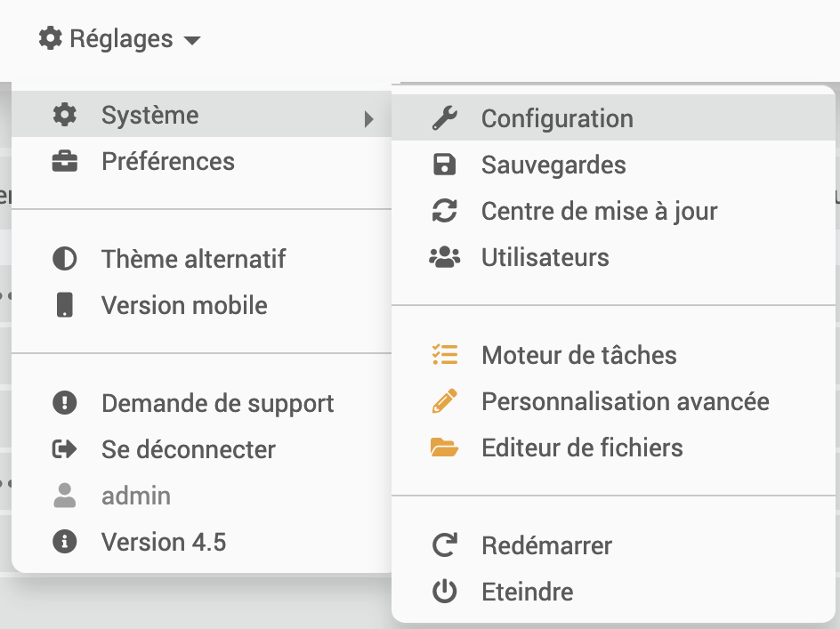
Task: Click the Redémarrer circular arrow icon
Action: (x=444, y=544)
